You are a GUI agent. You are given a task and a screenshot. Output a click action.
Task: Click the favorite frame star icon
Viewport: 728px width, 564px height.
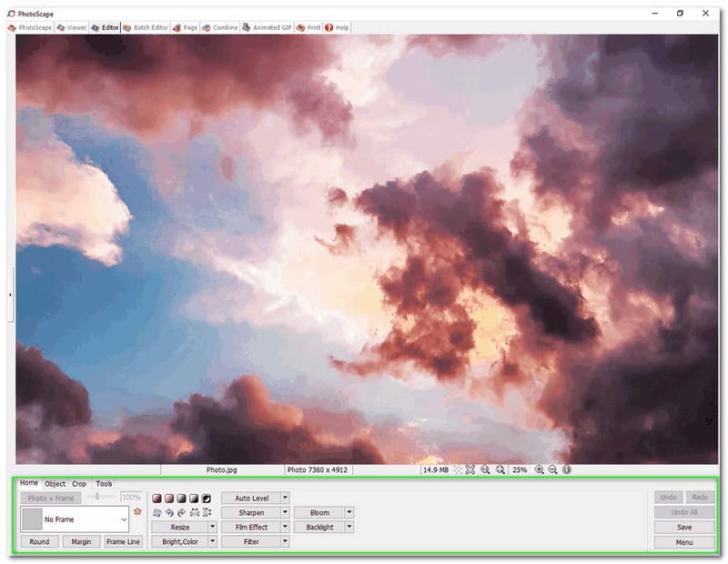click(137, 511)
